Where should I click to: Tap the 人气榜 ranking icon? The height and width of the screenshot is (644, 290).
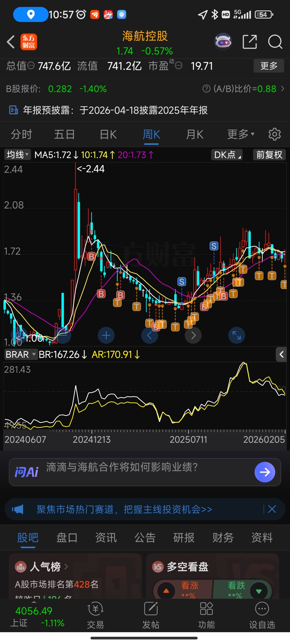pos(21,567)
